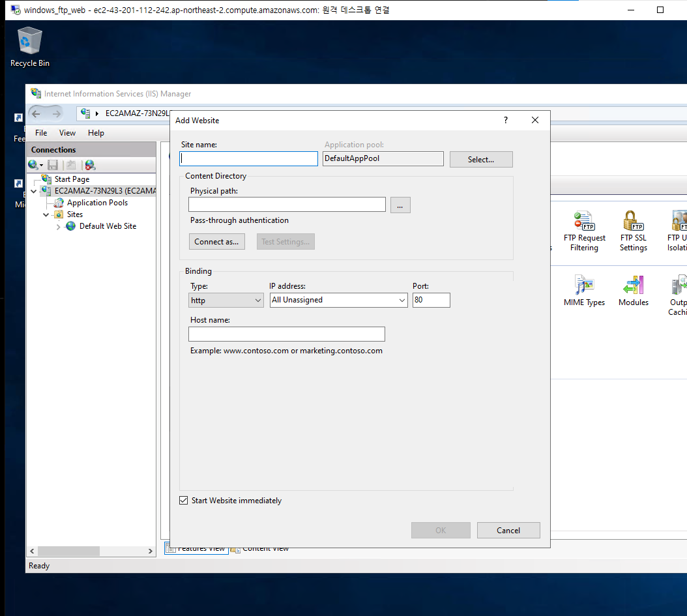
Task: Select Application Pools in Connections tree
Action: click(x=97, y=203)
